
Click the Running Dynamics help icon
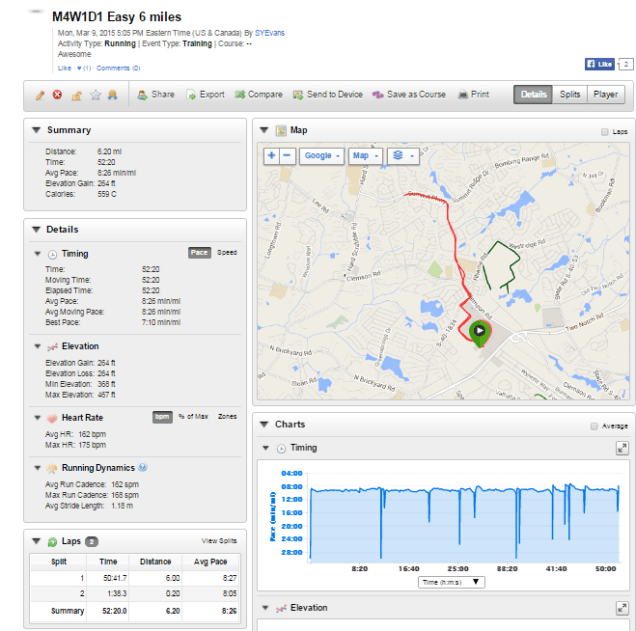143,467
